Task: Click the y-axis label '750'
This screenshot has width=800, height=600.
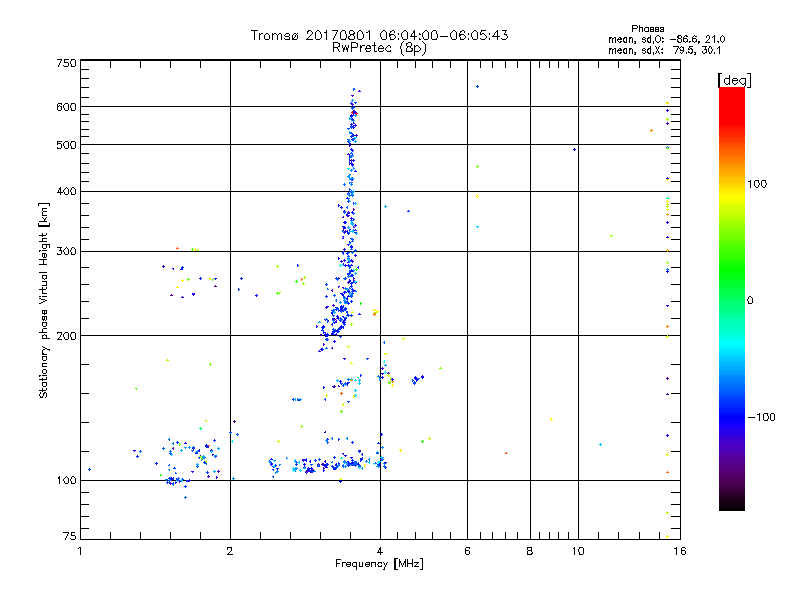Action: (66, 63)
